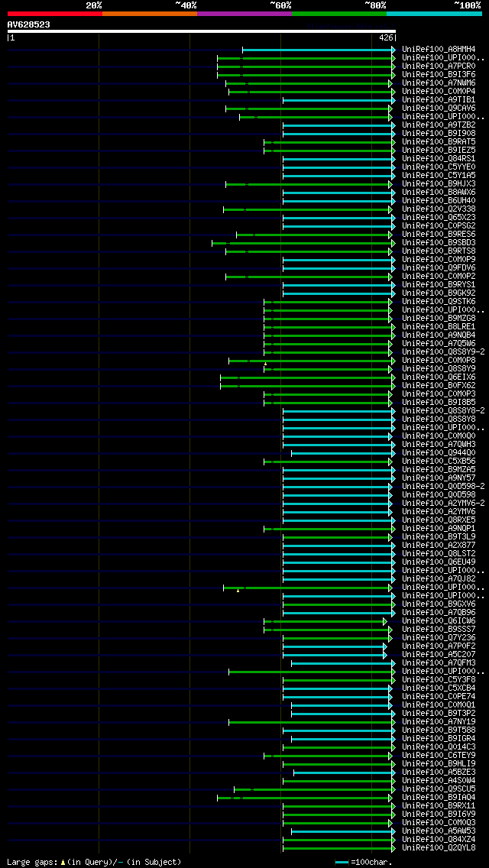
Task: Open the UniRef100_A7NY19 hit
Action: tap(439, 722)
